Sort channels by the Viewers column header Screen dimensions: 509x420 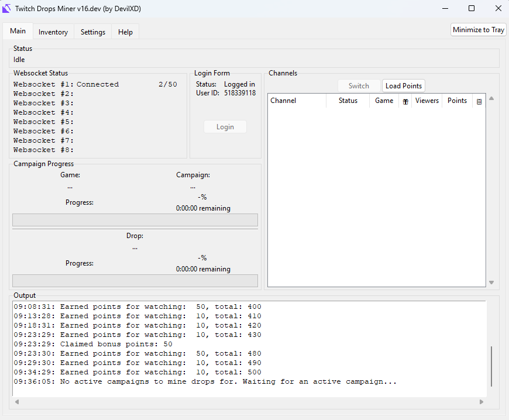coord(427,101)
